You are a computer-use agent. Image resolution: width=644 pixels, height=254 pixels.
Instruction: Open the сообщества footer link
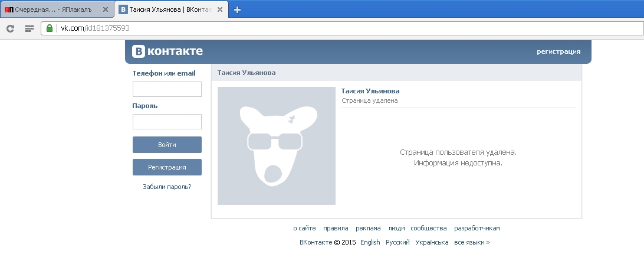pyautogui.click(x=428, y=228)
